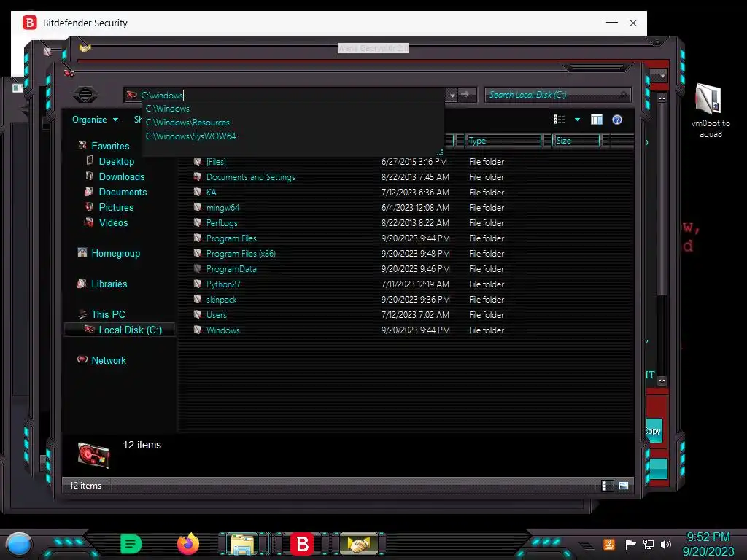This screenshot has height=560, width=747.
Task: Select the ProgramData folder
Action: coord(231,269)
